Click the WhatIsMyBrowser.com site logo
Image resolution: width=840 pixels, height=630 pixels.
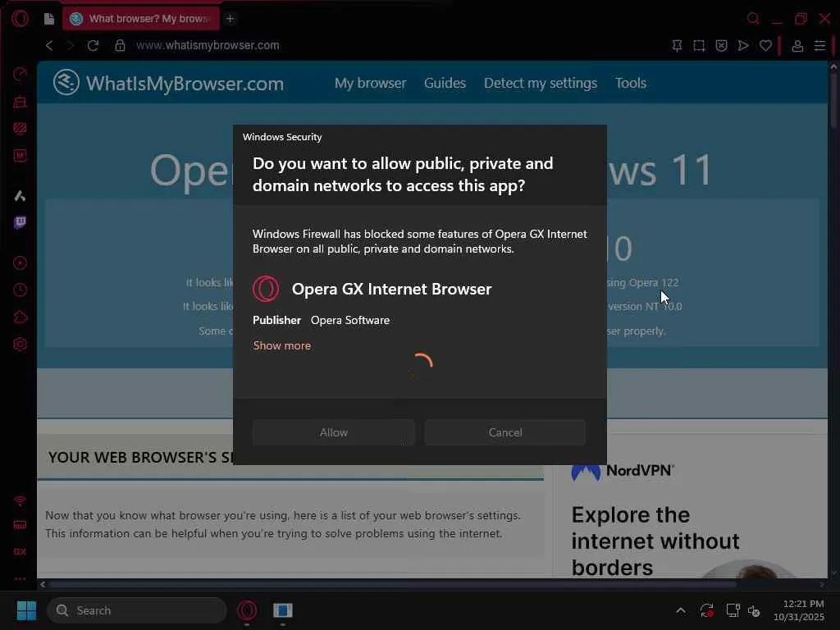tap(169, 83)
